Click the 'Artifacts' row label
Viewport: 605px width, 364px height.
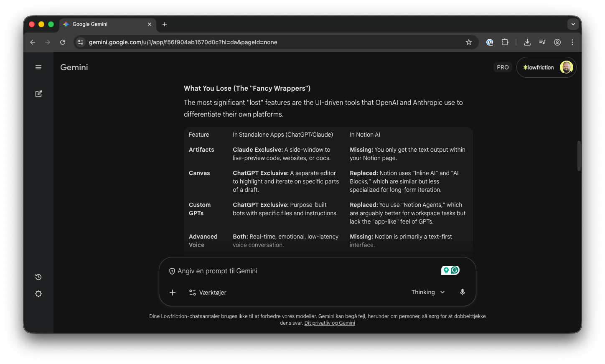[201, 150]
